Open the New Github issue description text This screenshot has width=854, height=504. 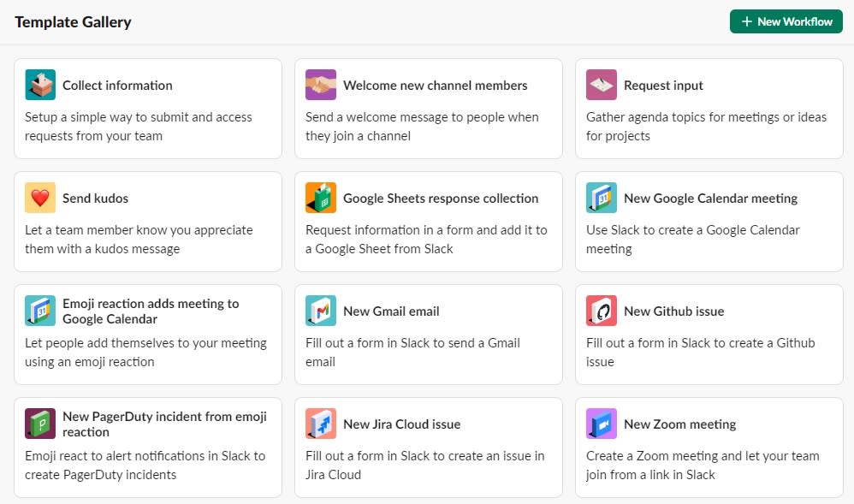(701, 352)
